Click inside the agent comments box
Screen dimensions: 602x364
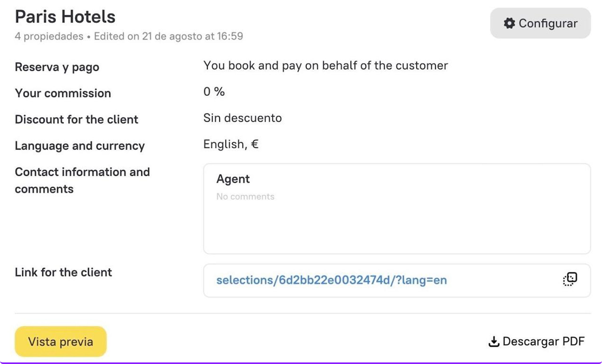(397, 225)
